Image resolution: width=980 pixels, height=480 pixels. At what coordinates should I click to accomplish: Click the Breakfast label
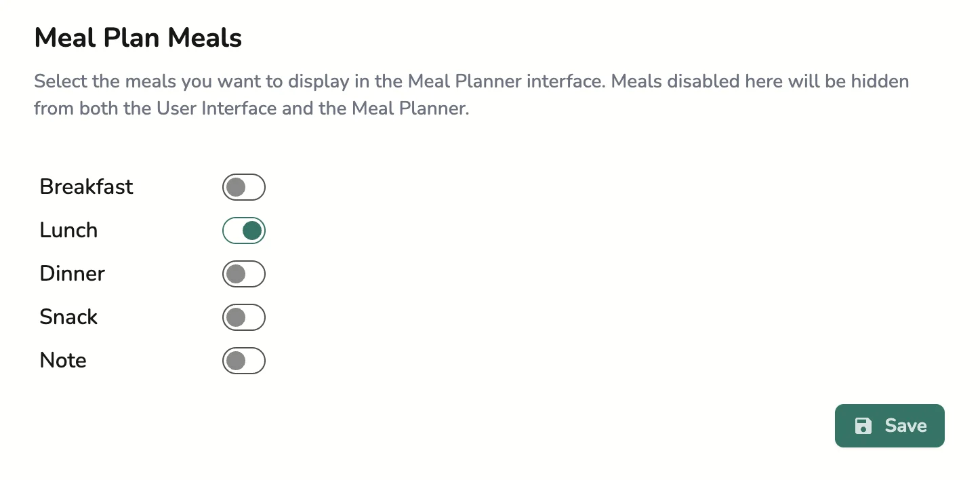(x=86, y=187)
